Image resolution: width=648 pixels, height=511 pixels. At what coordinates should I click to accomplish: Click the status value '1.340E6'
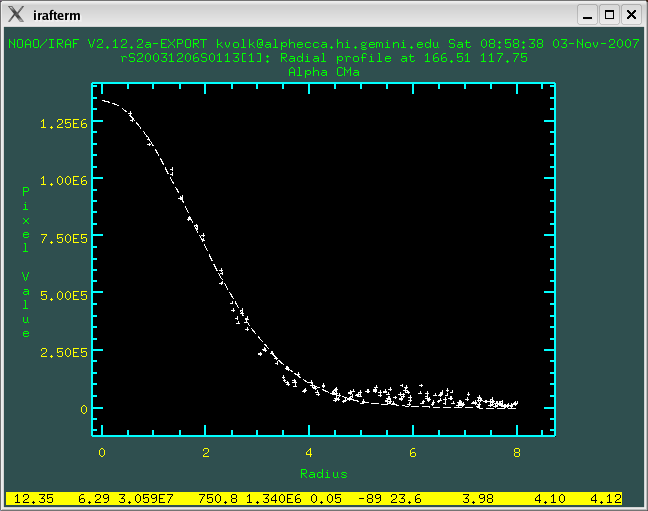pyautogui.click(x=274, y=499)
